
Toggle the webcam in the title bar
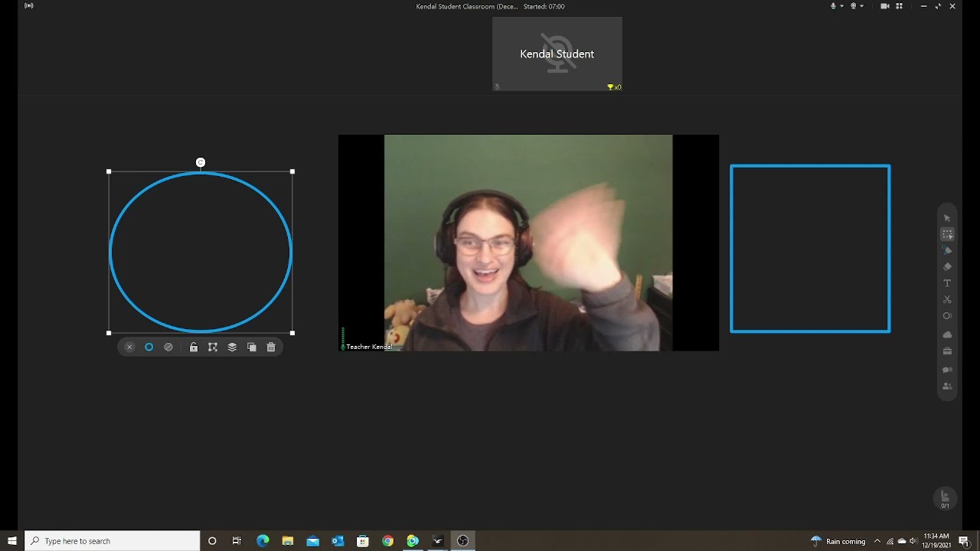(x=853, y=6)
